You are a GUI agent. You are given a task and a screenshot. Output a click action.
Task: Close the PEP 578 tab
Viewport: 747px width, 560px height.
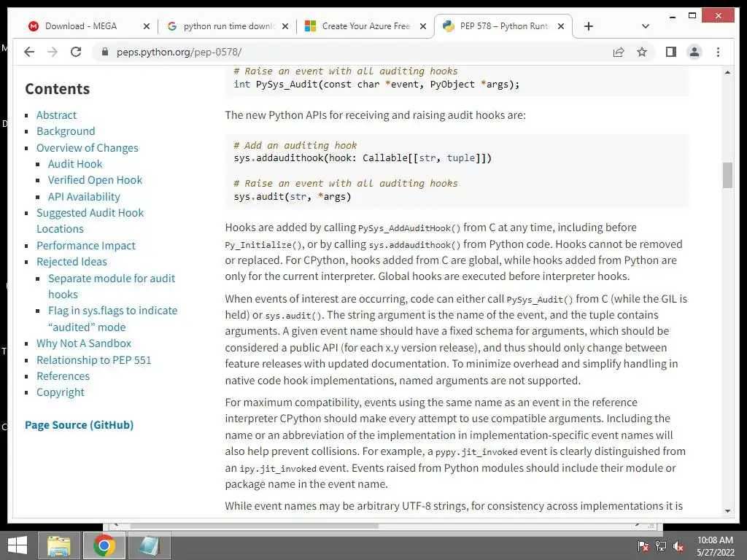[x=561, y=26]
